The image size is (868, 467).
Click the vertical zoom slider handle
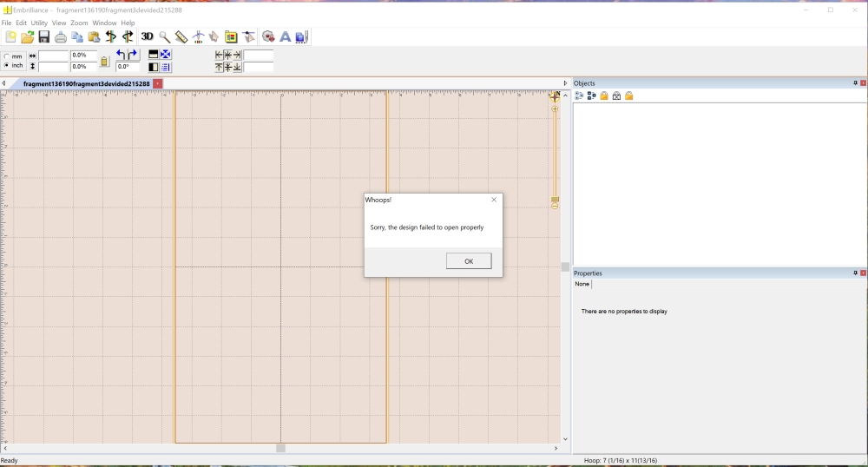[x=555, y=200]
